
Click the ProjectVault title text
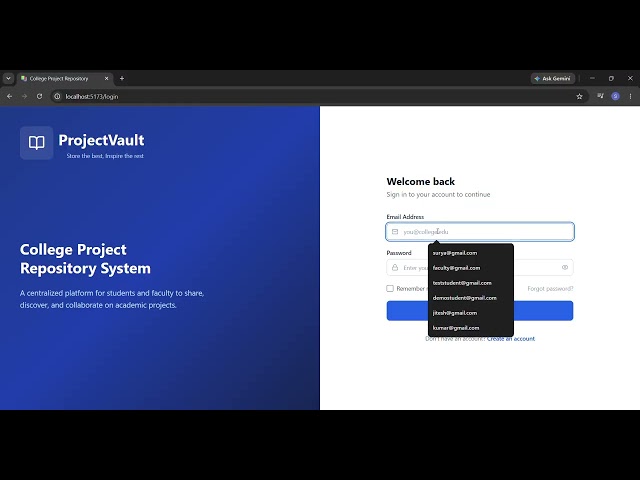tap(101, 140)
